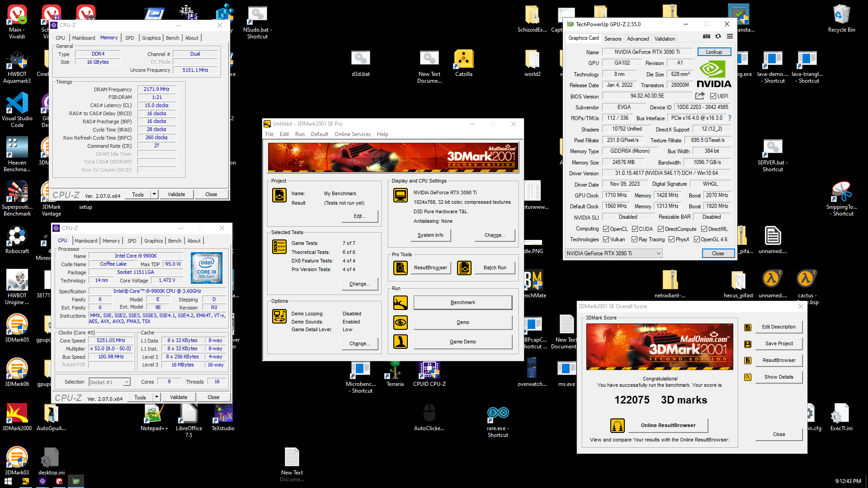
Task: Open the Windows Start button
Action: tap(8, 481)
